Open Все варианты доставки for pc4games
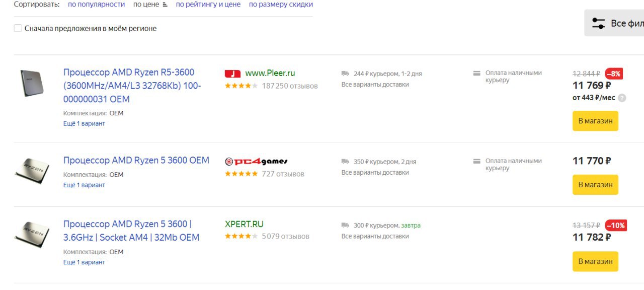Viewport: 644px width, 290px height. pyautogui.click(x=375, y=172)
